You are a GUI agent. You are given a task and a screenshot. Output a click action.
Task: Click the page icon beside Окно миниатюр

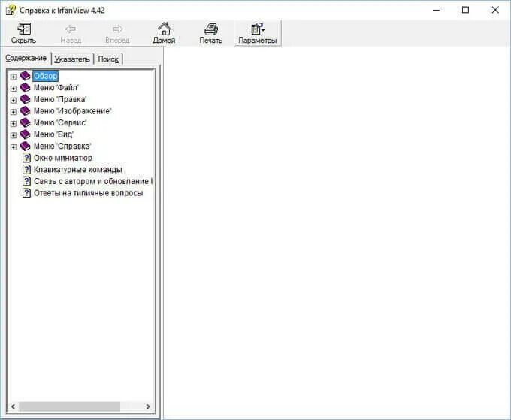[x=26, y=158]
